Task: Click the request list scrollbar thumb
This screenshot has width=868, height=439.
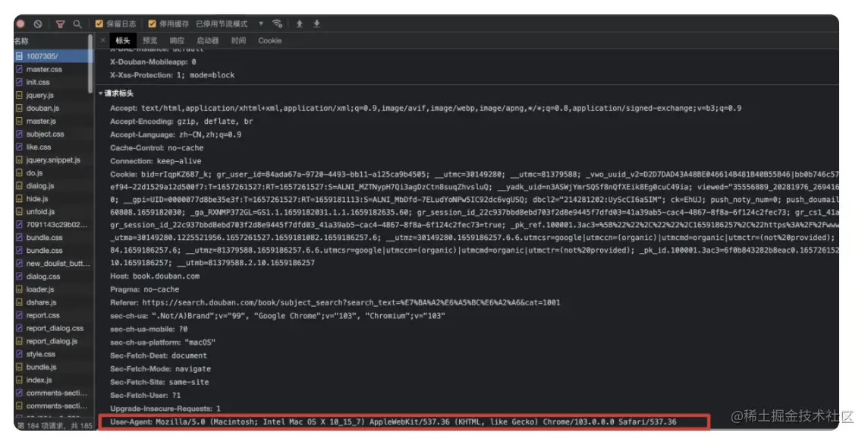Action: click(x=90, y=64)
